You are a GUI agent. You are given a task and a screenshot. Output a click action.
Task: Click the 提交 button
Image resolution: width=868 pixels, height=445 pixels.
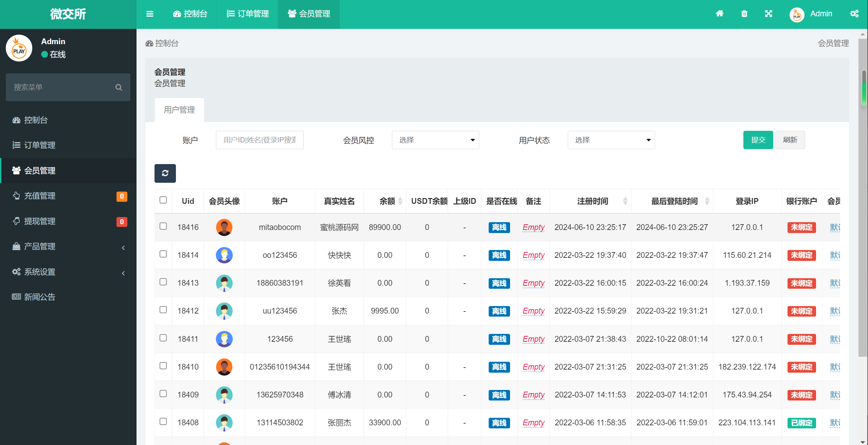click(758, 140)
